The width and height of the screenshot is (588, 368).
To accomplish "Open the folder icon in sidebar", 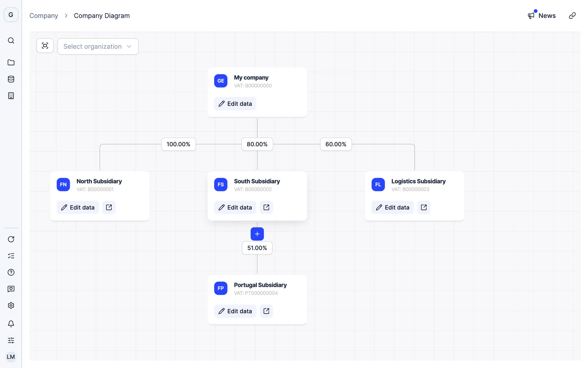I will (x=11, y=62).
